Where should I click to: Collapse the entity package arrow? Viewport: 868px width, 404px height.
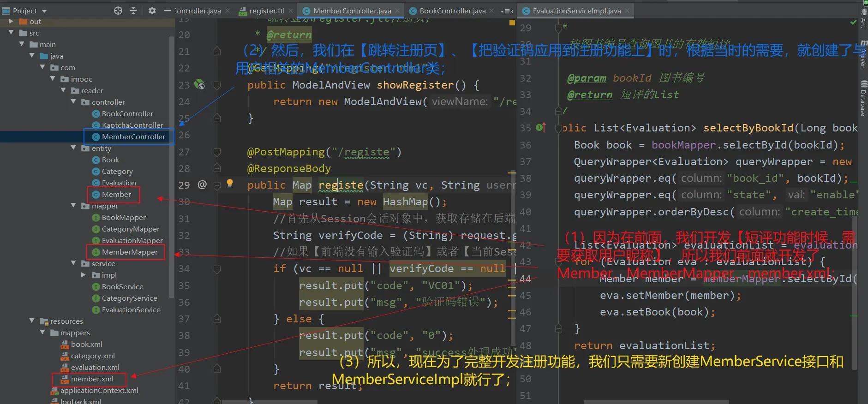point(73,148)
